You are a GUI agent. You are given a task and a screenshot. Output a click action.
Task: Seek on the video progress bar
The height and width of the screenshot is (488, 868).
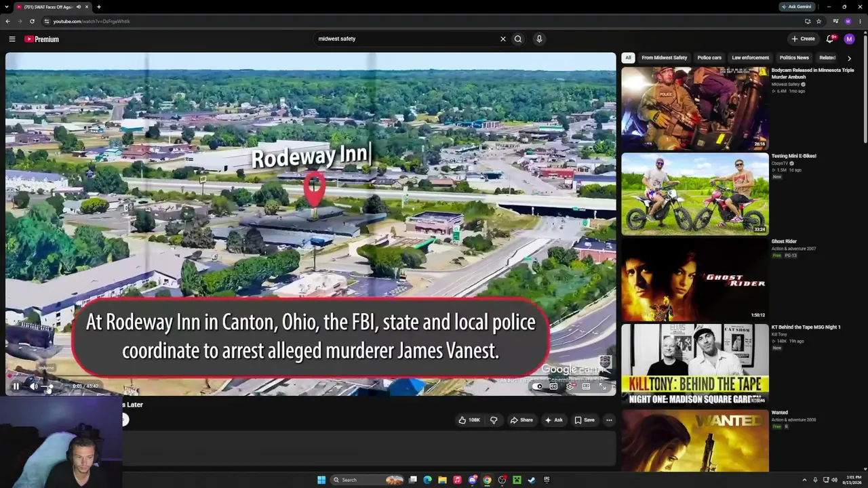pos(311,375)
